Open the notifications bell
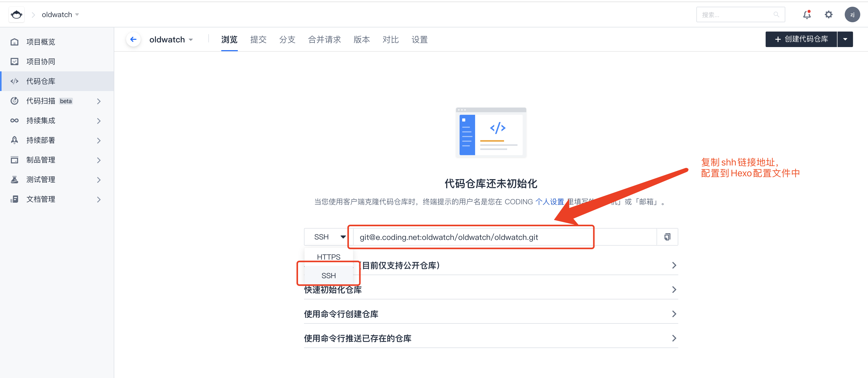This screenshot has height=378, width=868. point(807,14)
